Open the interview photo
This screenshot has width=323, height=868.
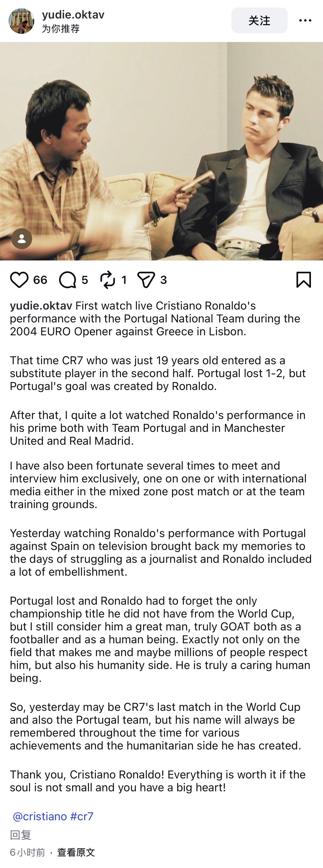[161, 151]
